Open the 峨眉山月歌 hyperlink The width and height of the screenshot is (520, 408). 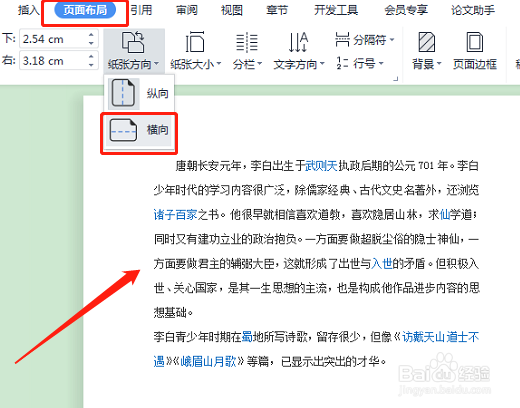pyautogui.click(x=208, y=361)
